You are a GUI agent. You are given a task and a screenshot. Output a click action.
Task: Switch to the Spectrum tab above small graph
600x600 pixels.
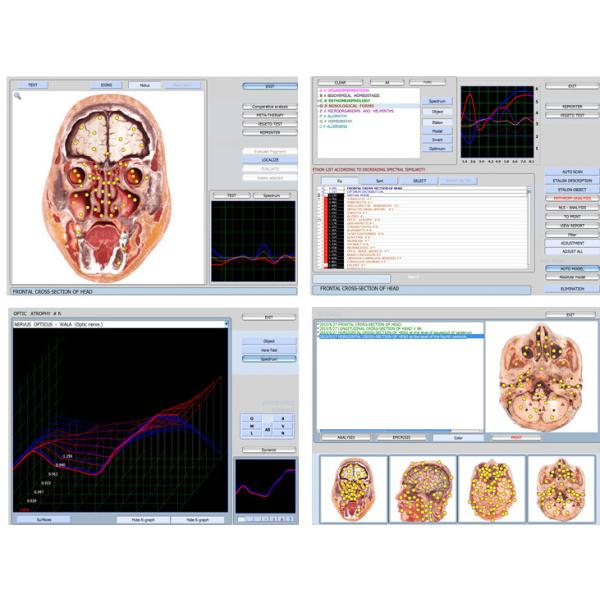270,195
